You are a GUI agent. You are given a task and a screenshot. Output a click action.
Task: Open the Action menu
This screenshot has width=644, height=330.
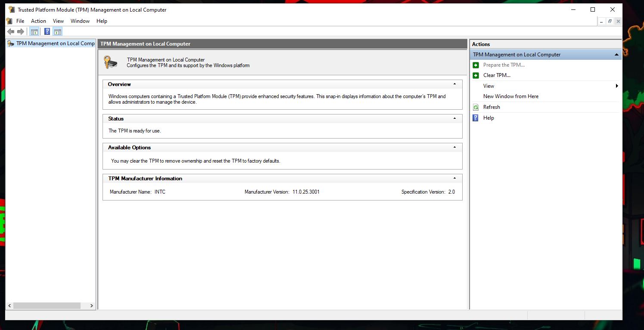pyautogui.click(x=38, y=21)
